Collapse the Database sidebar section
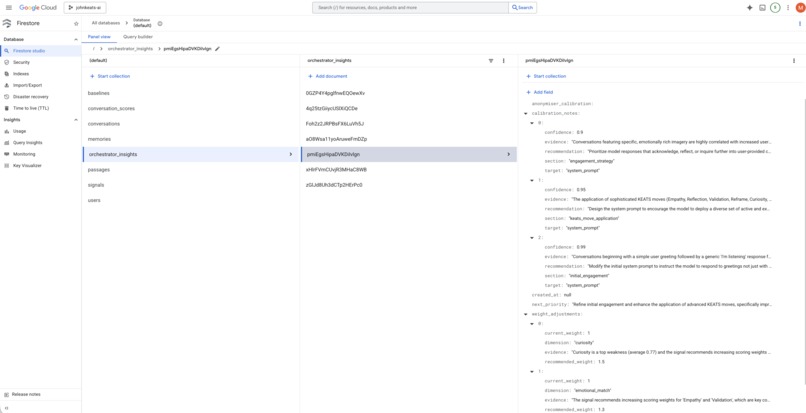 [x=76, y=39]
